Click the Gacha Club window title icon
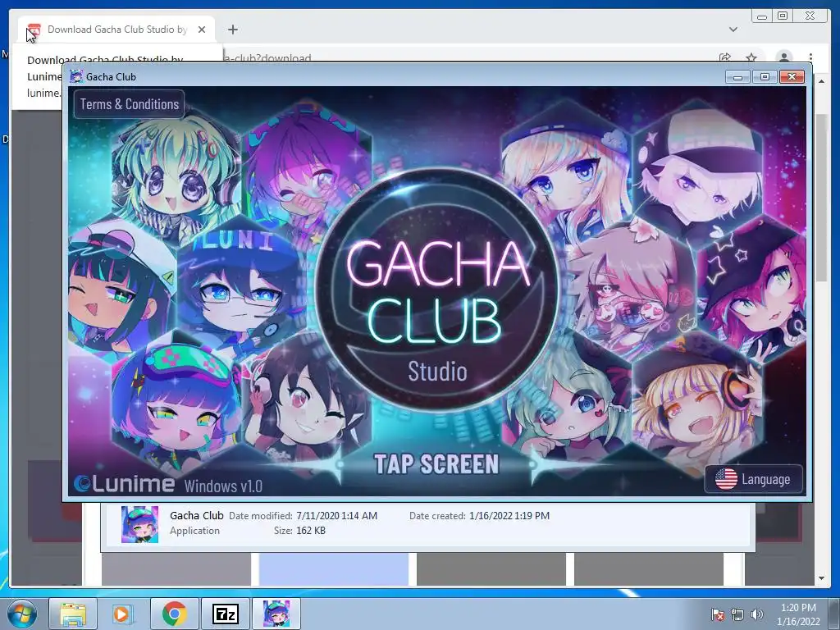 coord(76,76)
